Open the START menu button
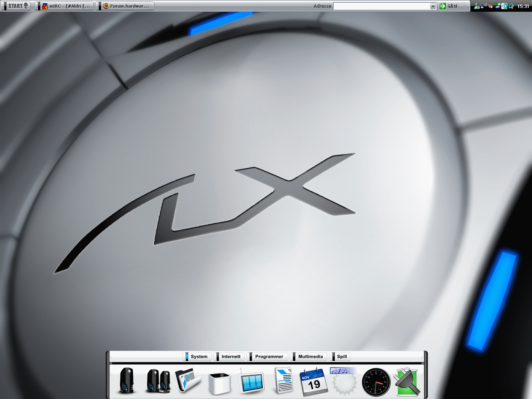 16,6
